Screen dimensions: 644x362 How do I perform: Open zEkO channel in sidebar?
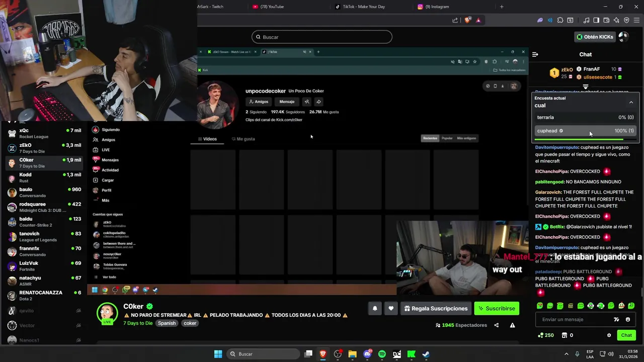point(44,148)
